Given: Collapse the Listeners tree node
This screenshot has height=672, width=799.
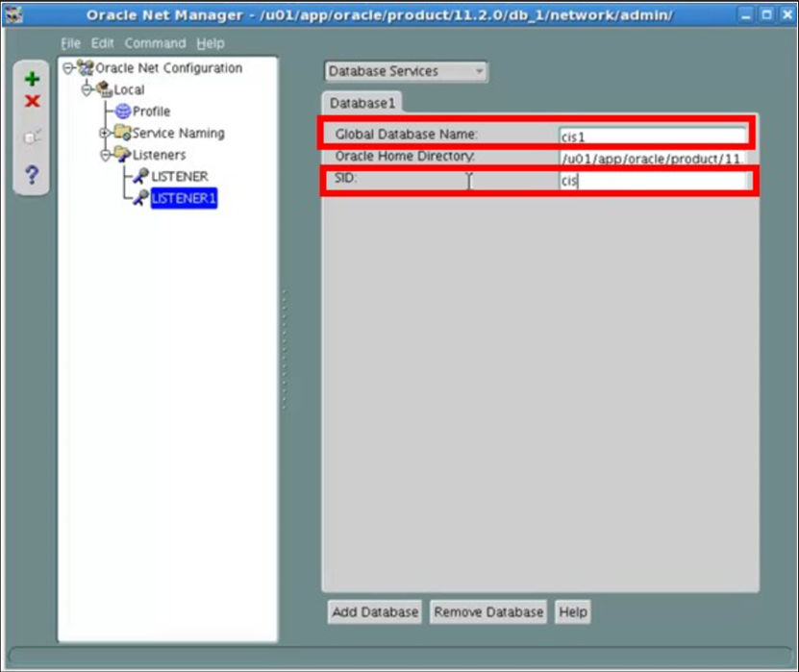Looking at the screenshot, I should [x=105, y=155].
